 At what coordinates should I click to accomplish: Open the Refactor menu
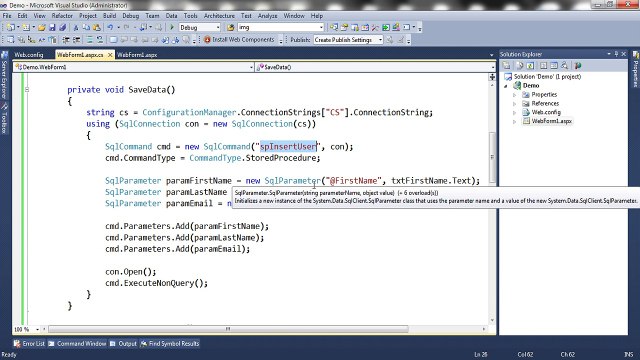pos(62,16)
